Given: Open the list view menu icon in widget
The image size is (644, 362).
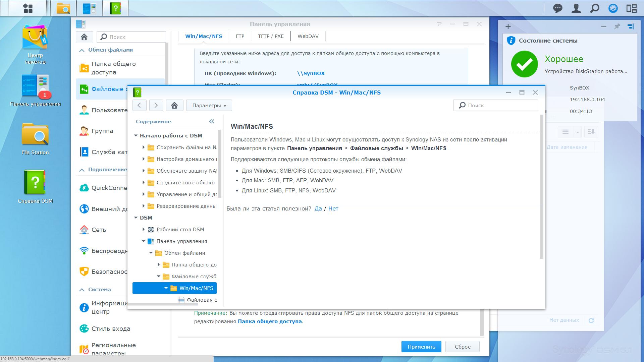Looking at the screenshot, I should [566, 132].
